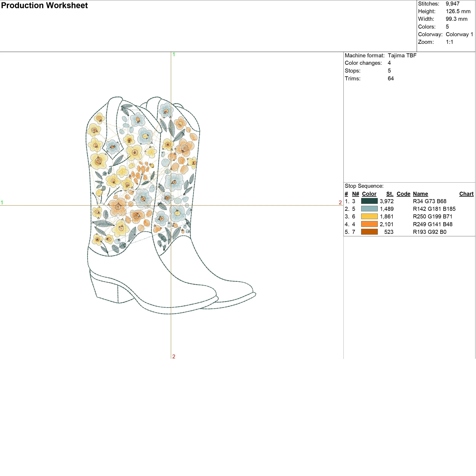The width and height of the screenshot is (476, 476).
Task: Click the Colorway 1 value
Action: click(x=459, y=34)
